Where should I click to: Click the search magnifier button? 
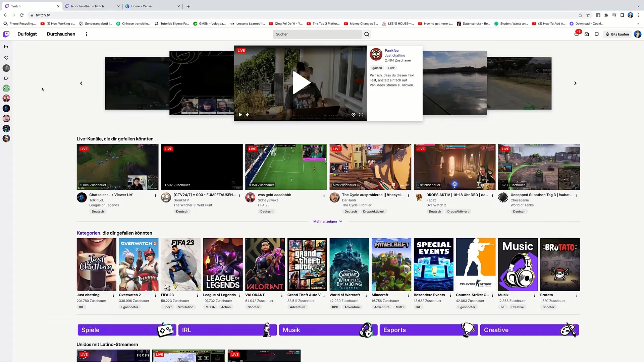(x=367, y=34)
